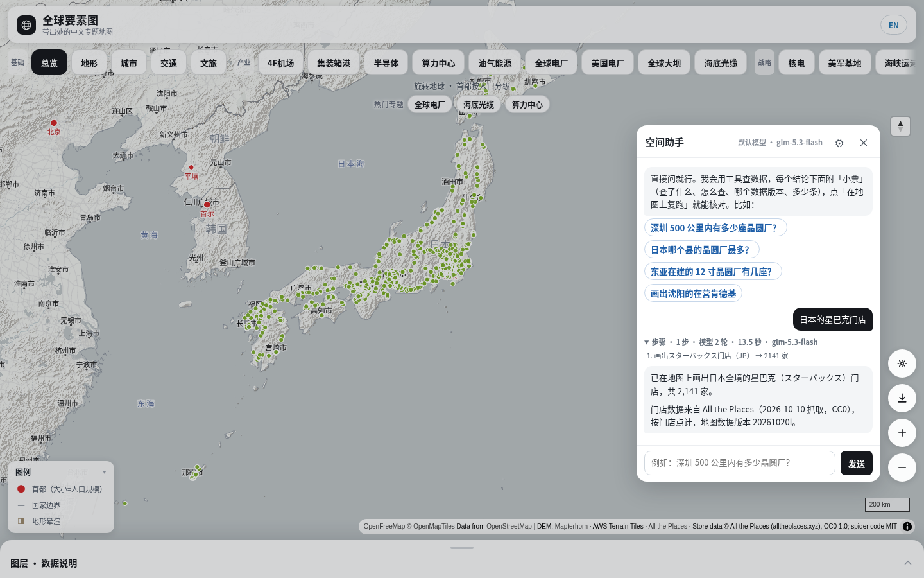Close the 空间助手 panel
Image resolution: width=924 pixels, height=578 pixels.
click(x=864, y=143)
